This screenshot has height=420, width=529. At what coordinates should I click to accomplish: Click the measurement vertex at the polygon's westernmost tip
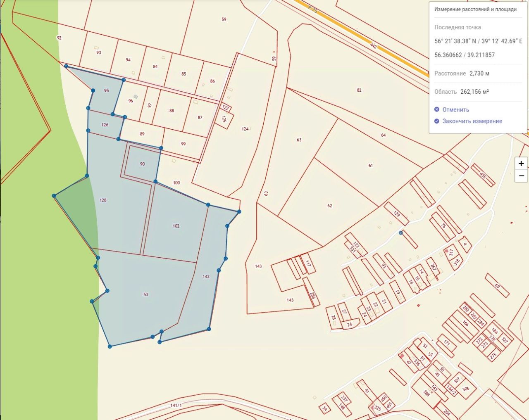(x=54, y=196)
